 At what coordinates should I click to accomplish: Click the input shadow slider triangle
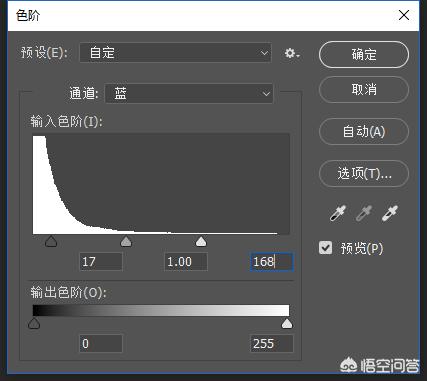click(x=51, y=241)
